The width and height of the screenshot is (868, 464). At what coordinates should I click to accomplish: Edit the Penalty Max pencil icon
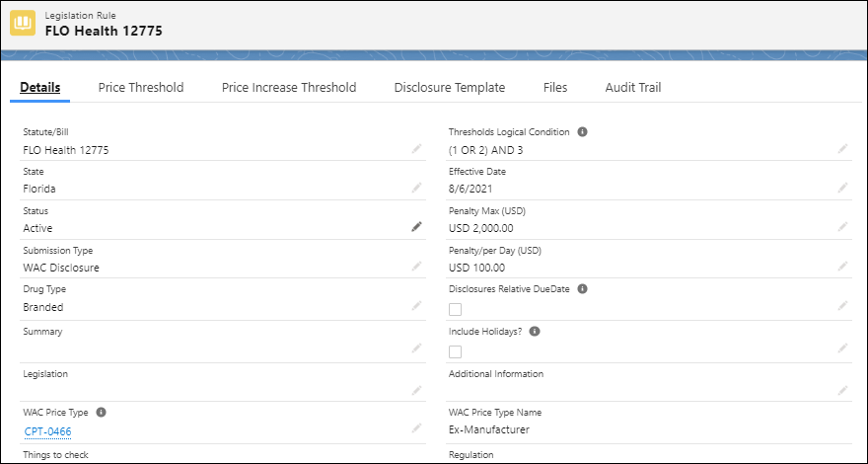point(842,227)
